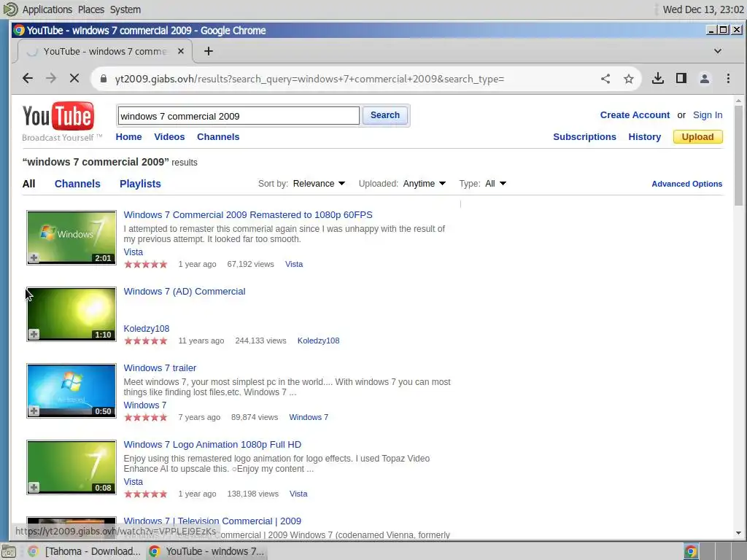Select the All results tab
Screen dimensions: 747x560
[x=28, y=184]
